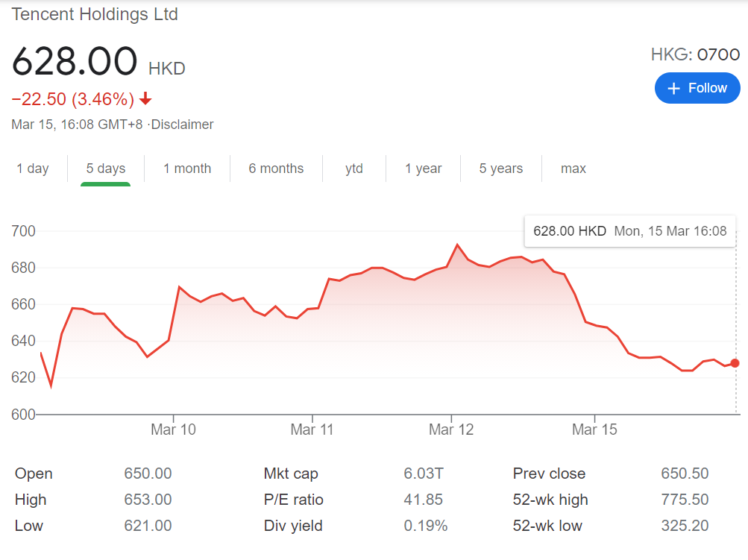The height and width of the screenshot is (560, 748).
Task: Click the red down arrow icon
Action: point(145,98)
